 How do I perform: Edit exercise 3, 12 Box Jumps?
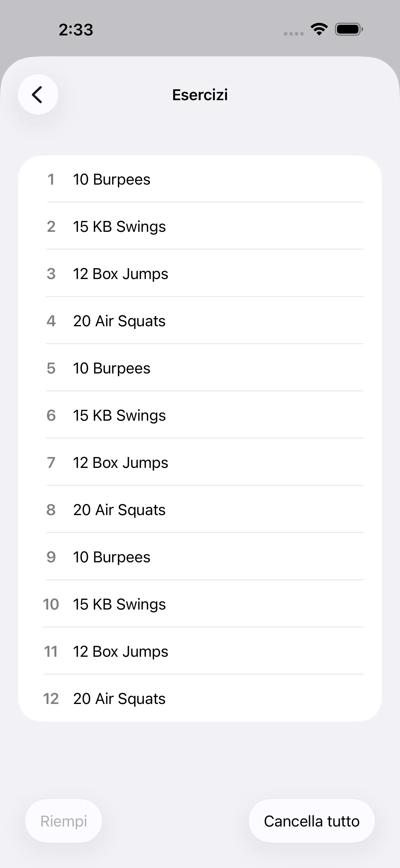click(200, 274)
